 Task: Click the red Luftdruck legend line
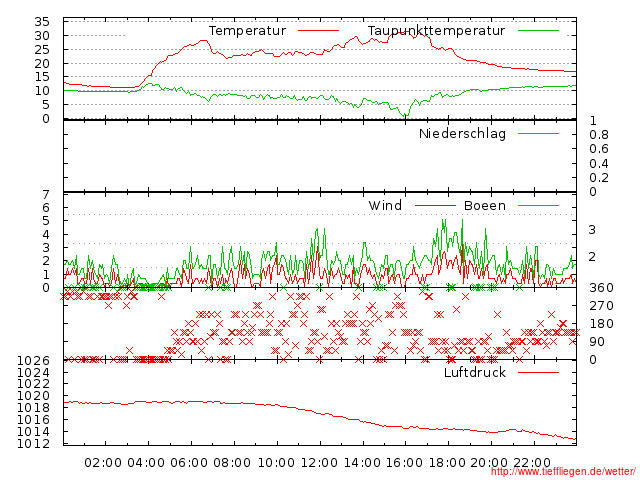point(538,372)
